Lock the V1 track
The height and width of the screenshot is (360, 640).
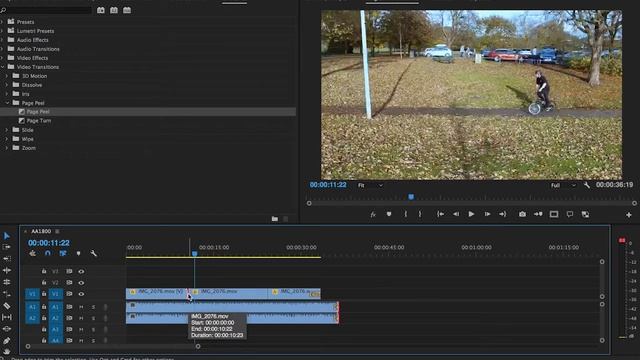click(x=44, y=294)
